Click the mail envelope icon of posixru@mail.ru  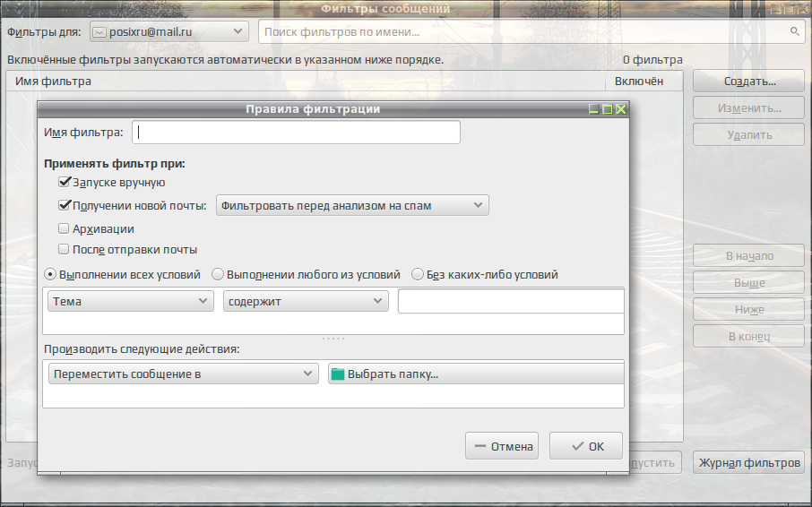point(99,32)
